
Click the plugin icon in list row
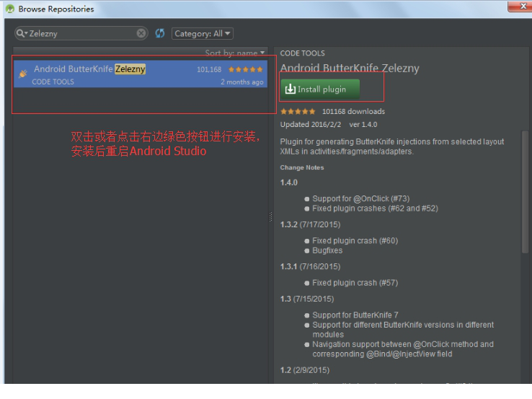point(23,74)
